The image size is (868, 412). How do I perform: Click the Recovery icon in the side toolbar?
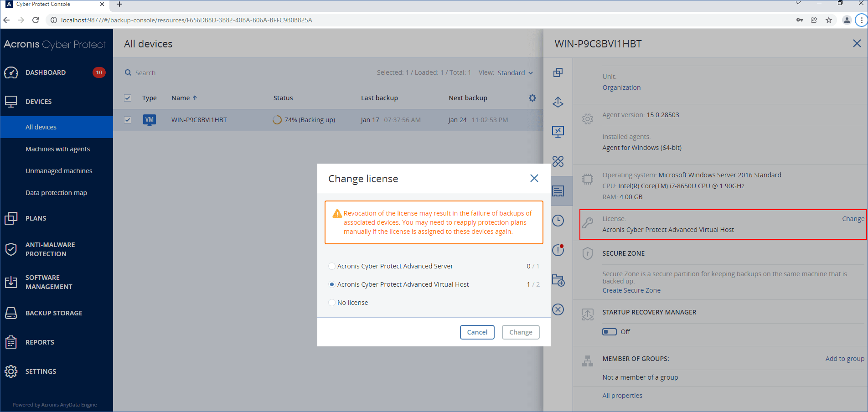[x=558, y=102]
